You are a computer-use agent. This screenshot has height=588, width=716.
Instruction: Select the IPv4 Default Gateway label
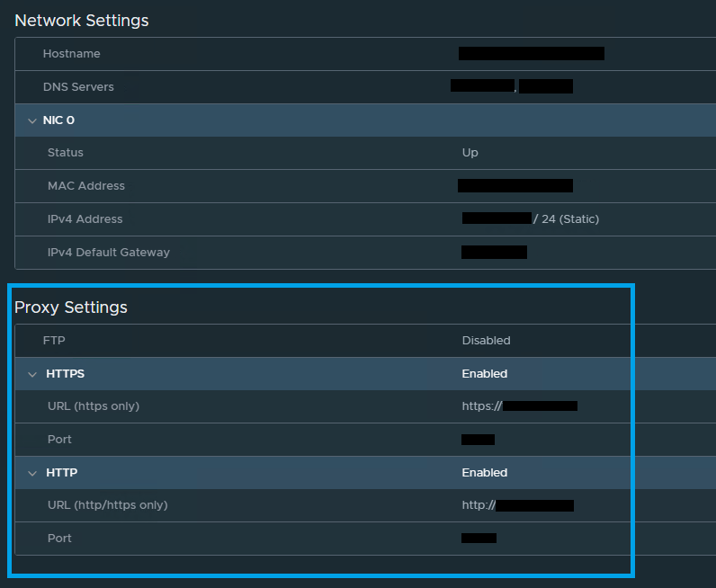click(x=108, y=253)
